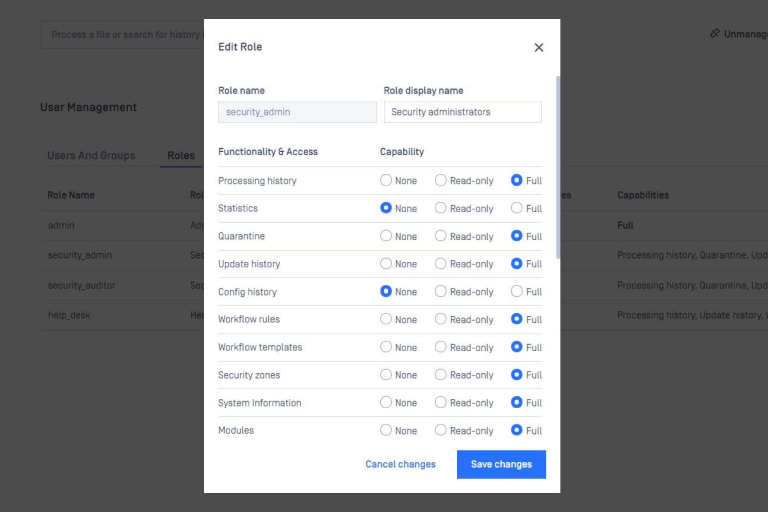Click the Unmanaged link icon

(715, 34)
